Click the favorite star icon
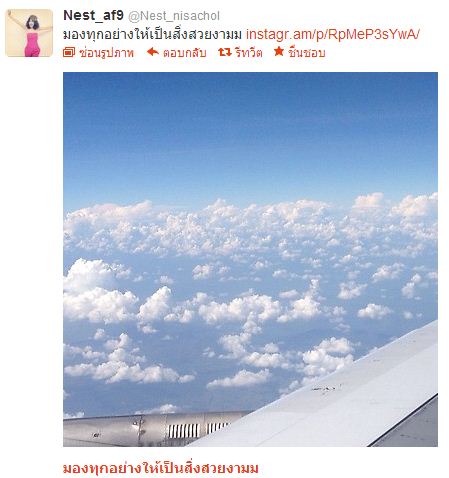The width and height of the screenshot is (449, 478). (x=279, y=51)
